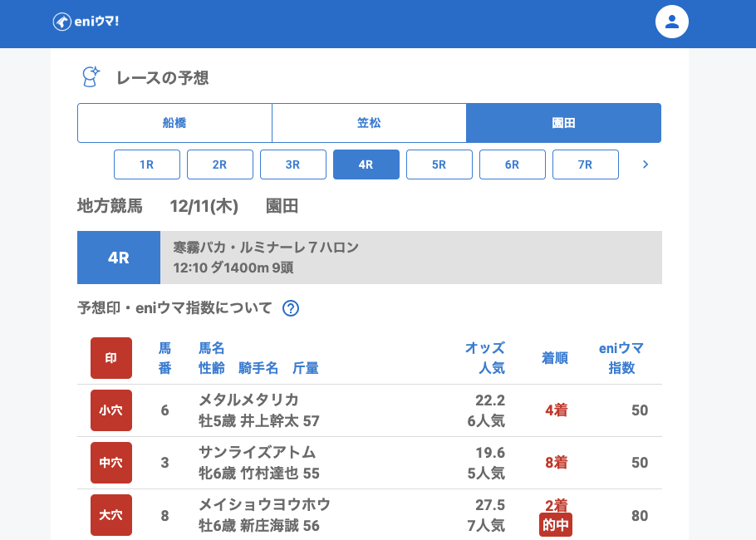Show more races with right chevron

[x=646, y=164]
